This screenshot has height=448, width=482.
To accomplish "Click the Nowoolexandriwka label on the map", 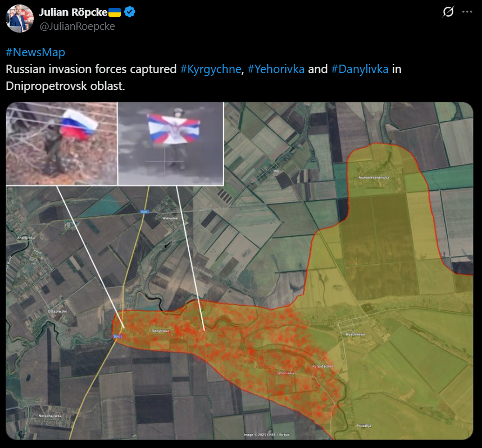I will click(x=374, y=178).
